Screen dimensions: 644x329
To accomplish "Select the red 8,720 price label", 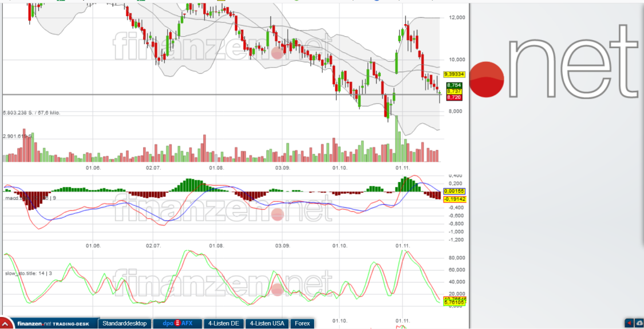I will point(454,97).
